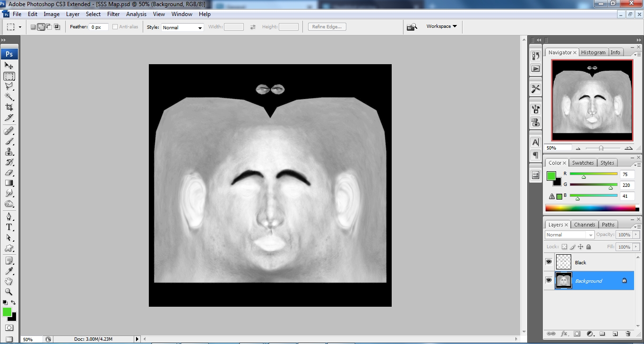Select the Notes tool
Screen dimensions: 644x344
(x=9, y=260)
